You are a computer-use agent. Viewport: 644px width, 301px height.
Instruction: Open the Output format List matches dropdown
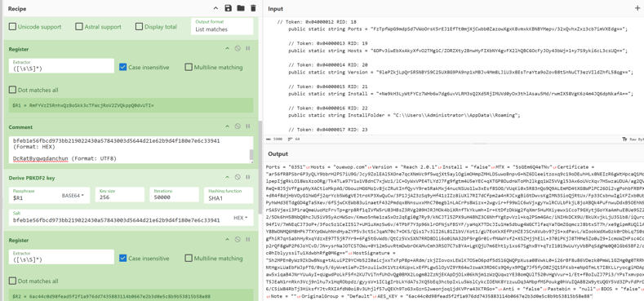click(x=222, y=26)
